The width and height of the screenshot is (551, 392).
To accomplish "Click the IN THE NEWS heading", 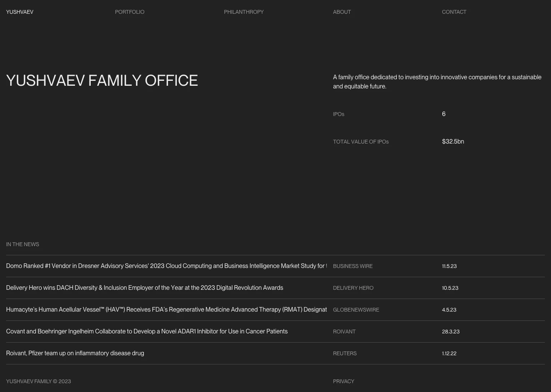I will click(23, 244).
